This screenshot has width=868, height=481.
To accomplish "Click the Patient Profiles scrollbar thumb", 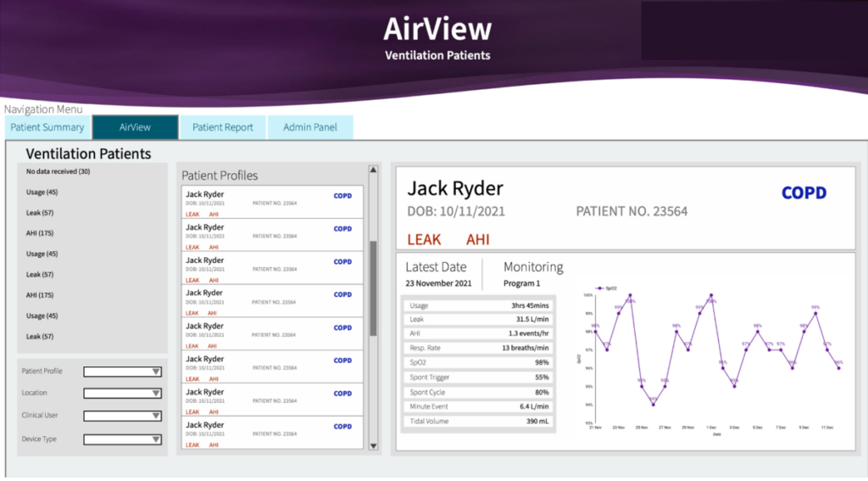I will pyautogui.click(x=373, y=288).
